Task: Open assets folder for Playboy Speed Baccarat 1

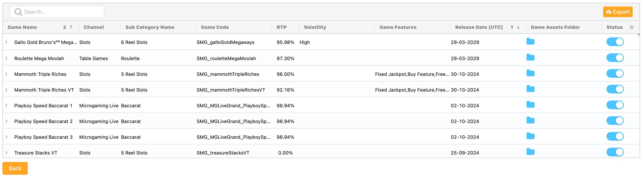Action: (x=530, y=105)
